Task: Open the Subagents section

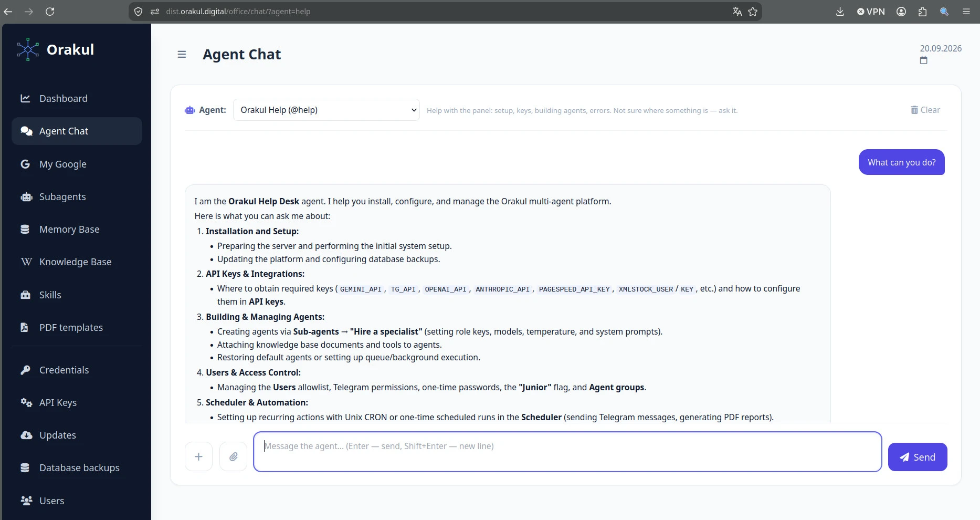Action: click(x=77, y=196)
